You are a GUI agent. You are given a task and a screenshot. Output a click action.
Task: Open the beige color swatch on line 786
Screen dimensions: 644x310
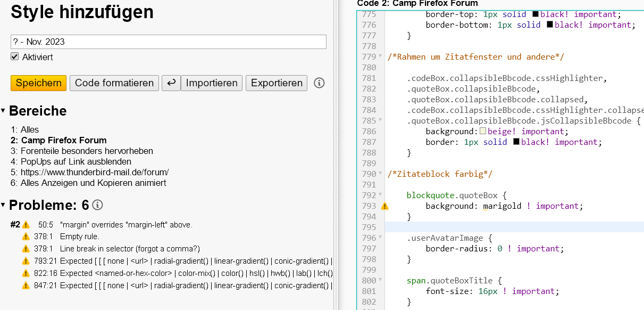click(x=483, y=131)
